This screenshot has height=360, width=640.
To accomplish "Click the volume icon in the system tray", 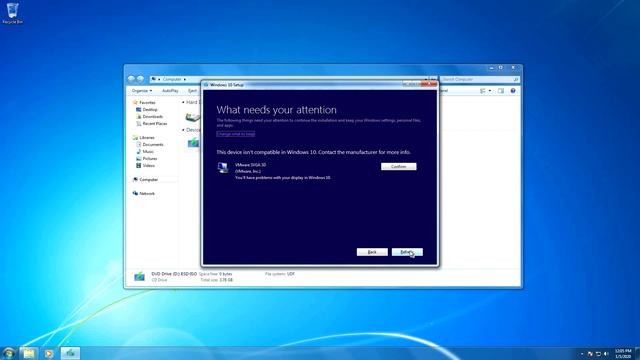I will (x=606, y=353).
